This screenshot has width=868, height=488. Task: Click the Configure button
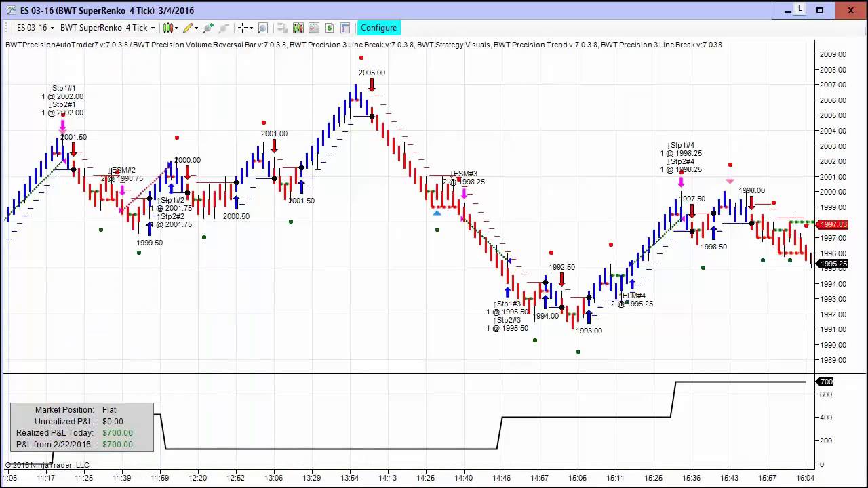pyautogui.click(x=378, y=28)
